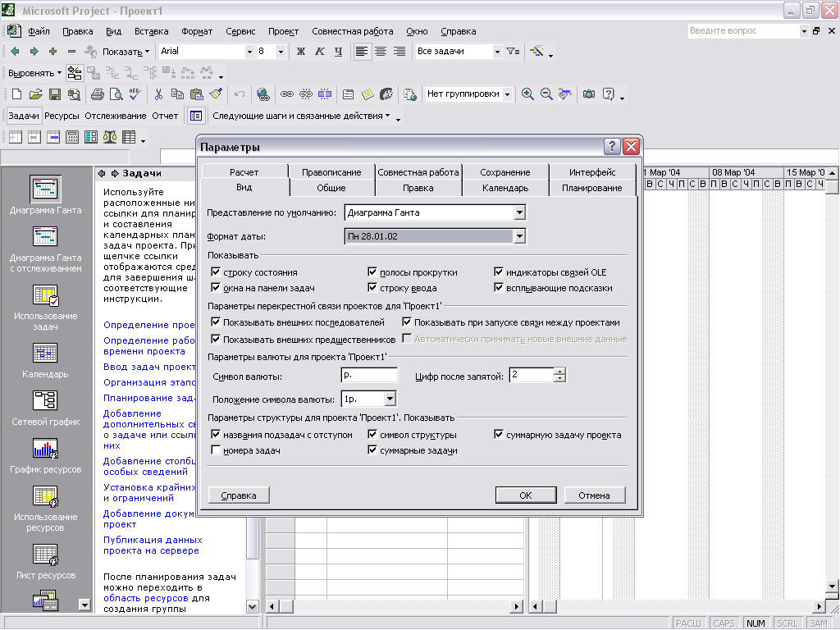Click the Italic К formatting icon
Viewport: 840px width, 630px height.
click(320, 52)
